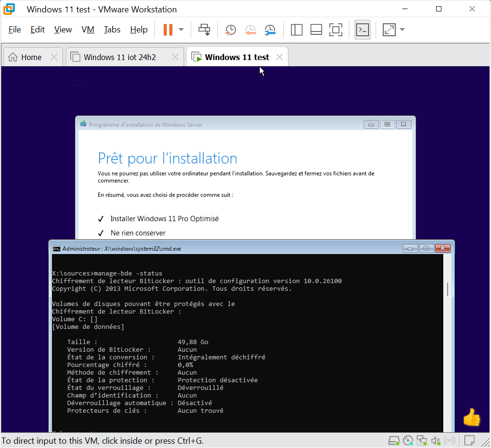
Task: Click the 'Aucun trouvé' key protectors value
Action: click(200, 410)
